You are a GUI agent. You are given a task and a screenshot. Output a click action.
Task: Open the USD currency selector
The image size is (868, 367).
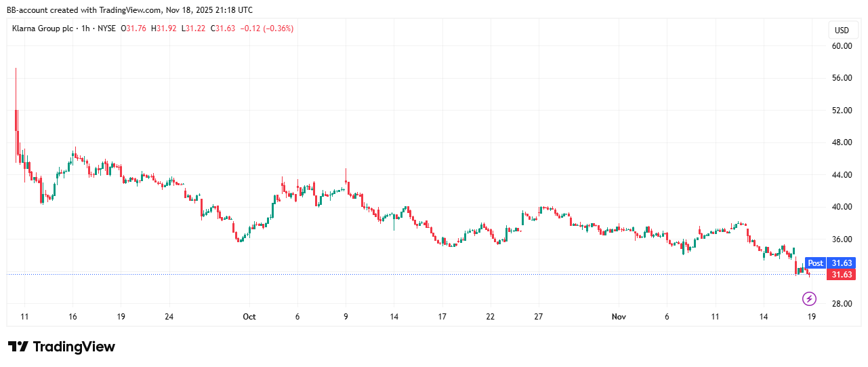click(x=842, y=31)
